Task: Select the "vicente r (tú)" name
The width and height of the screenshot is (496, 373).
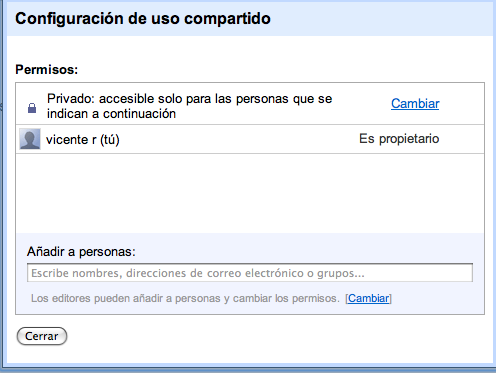Action: click(83, 140)
